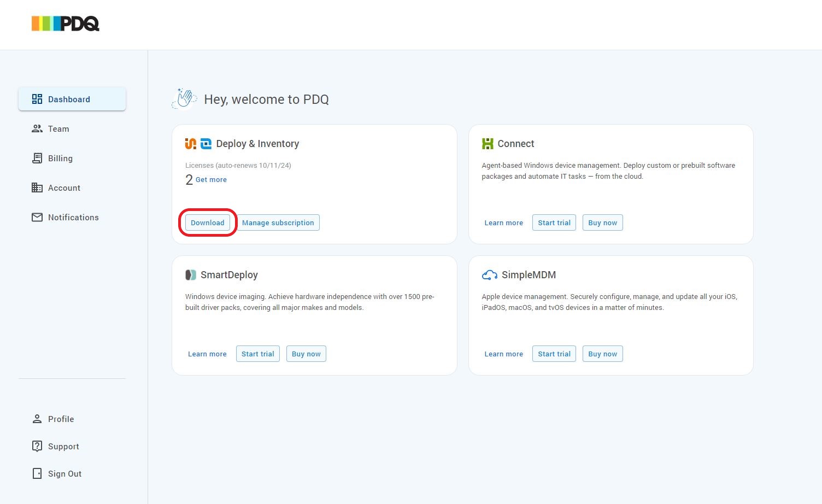This screenshot has width=822, height=504.
Task: Click the Team people icon
Action: coord(37,128)
